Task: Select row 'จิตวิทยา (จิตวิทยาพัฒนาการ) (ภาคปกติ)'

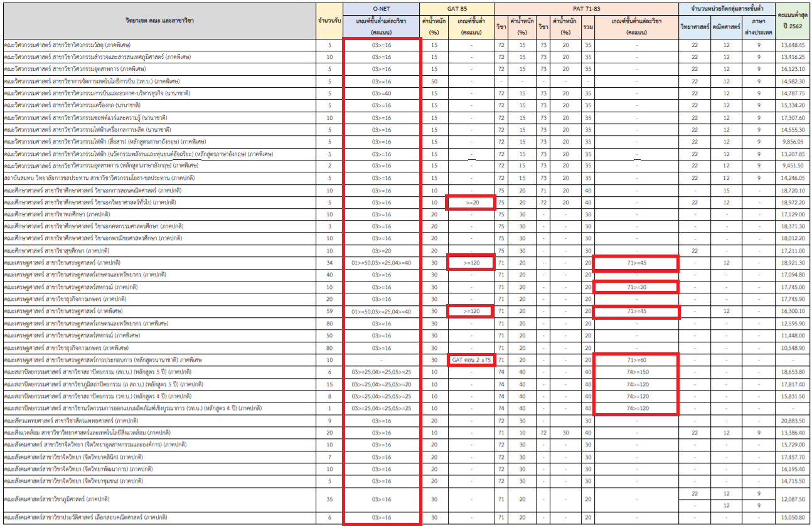Action: (x=405, y=468)
